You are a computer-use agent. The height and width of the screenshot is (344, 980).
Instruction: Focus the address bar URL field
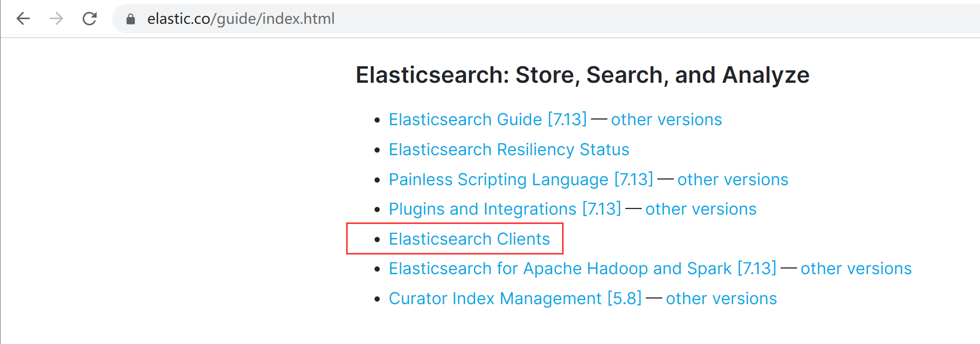[362, 19]
